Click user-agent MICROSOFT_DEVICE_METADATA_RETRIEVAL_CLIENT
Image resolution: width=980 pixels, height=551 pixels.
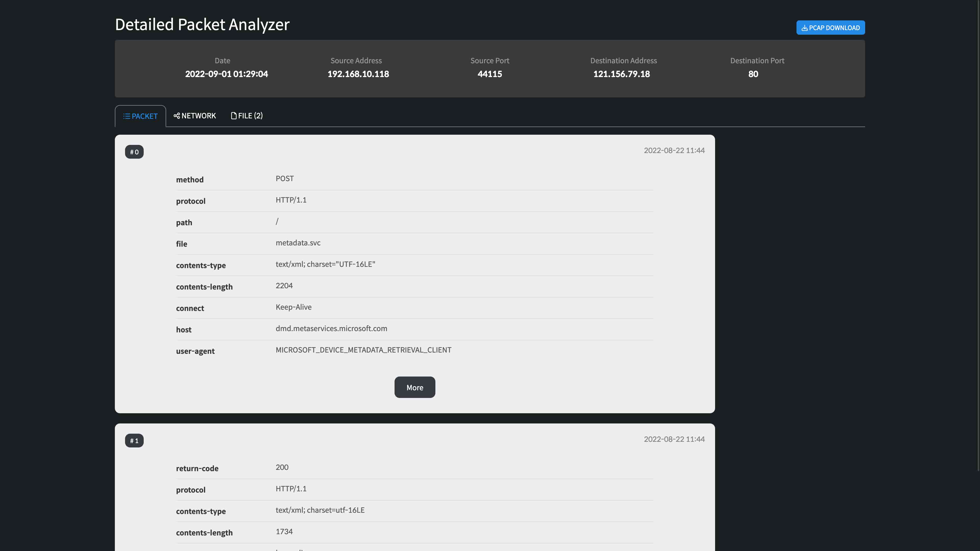[363, 350]
